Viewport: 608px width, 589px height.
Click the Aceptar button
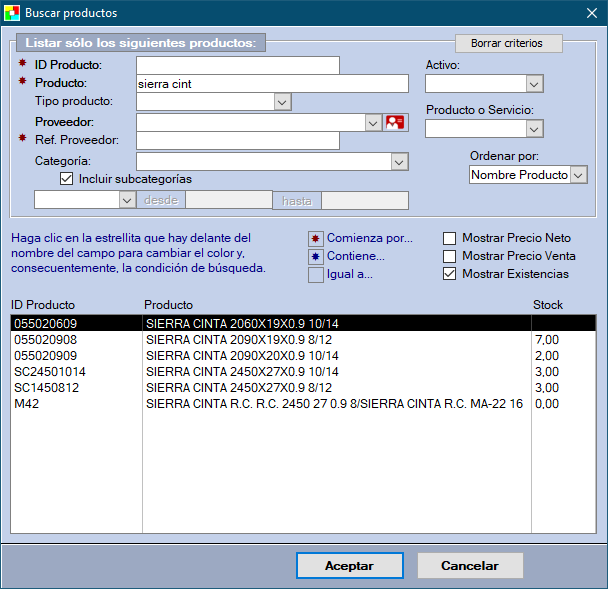point(349,565)
